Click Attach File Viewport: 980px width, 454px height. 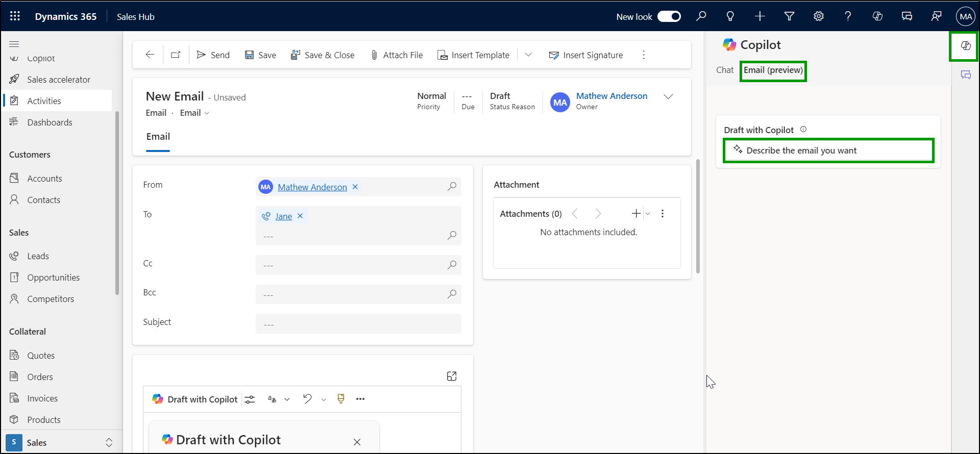397,55
